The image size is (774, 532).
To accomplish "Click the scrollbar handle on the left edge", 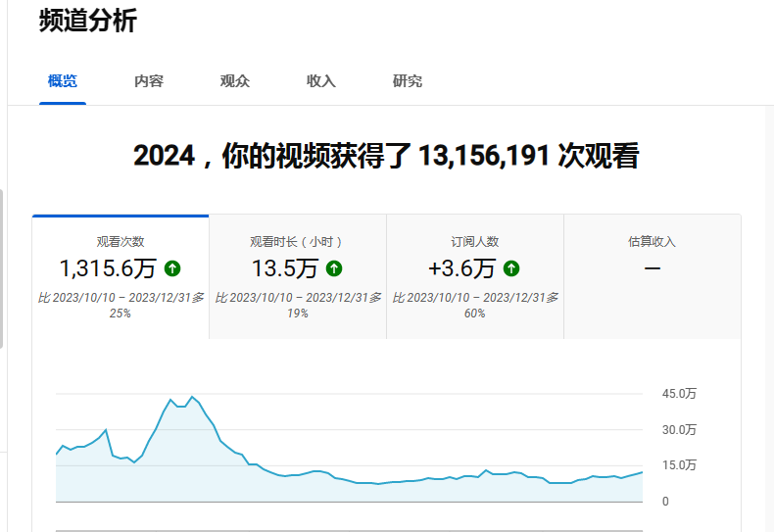I will point(2,269).
